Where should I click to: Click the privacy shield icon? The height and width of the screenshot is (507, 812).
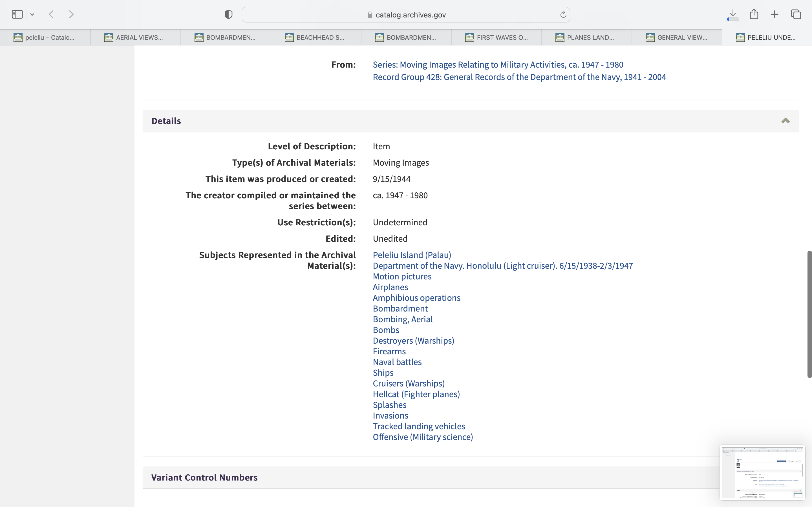(x=228, y=14)
